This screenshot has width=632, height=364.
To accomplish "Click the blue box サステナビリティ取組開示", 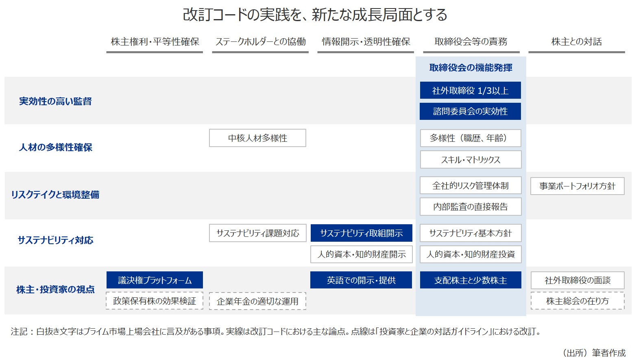I will click(361, 233).
